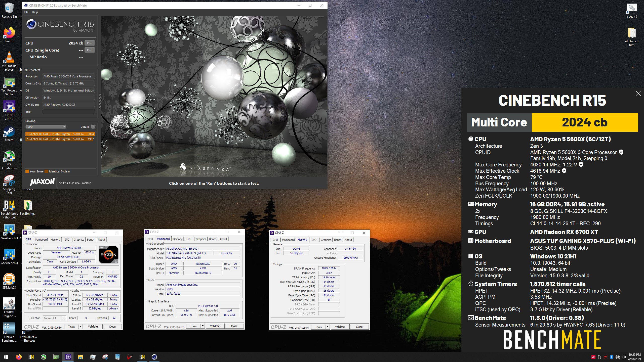Expand ranking Details arrow button
Image resolution: width=644 pixels, height=362 pixels.
coord(93,127)
